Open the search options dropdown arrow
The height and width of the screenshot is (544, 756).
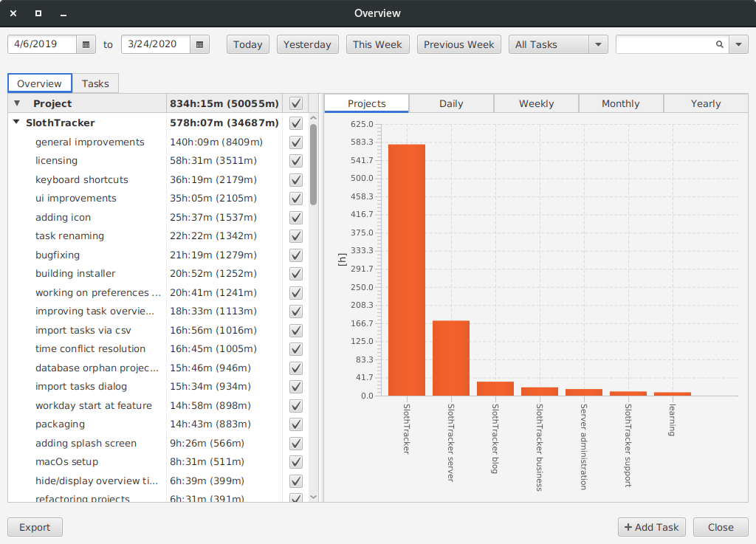(x=738, y=44)
